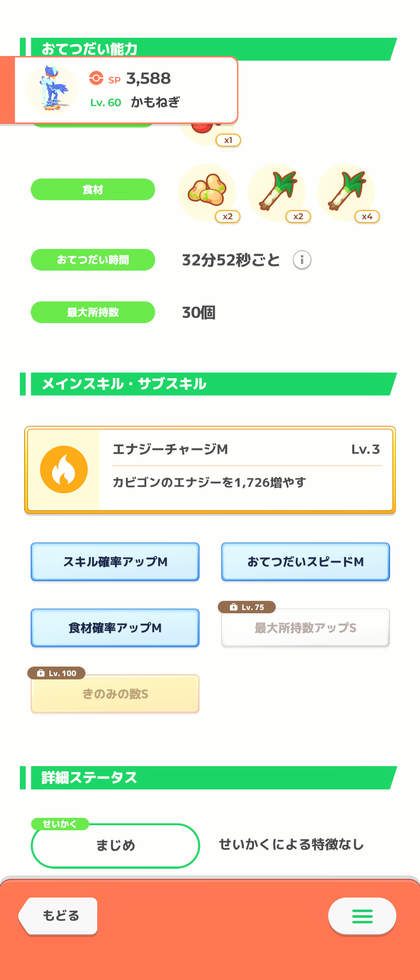This screenshot has height=980, width=420.
Task: Tap the lock icon on Lv. 100 badge
Action: coord(41,673)
